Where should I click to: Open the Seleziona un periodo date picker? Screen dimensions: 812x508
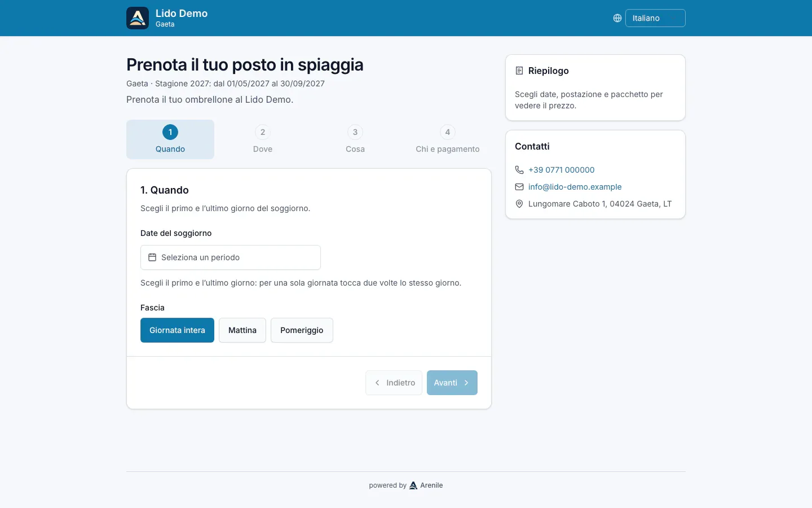point(231,257)
